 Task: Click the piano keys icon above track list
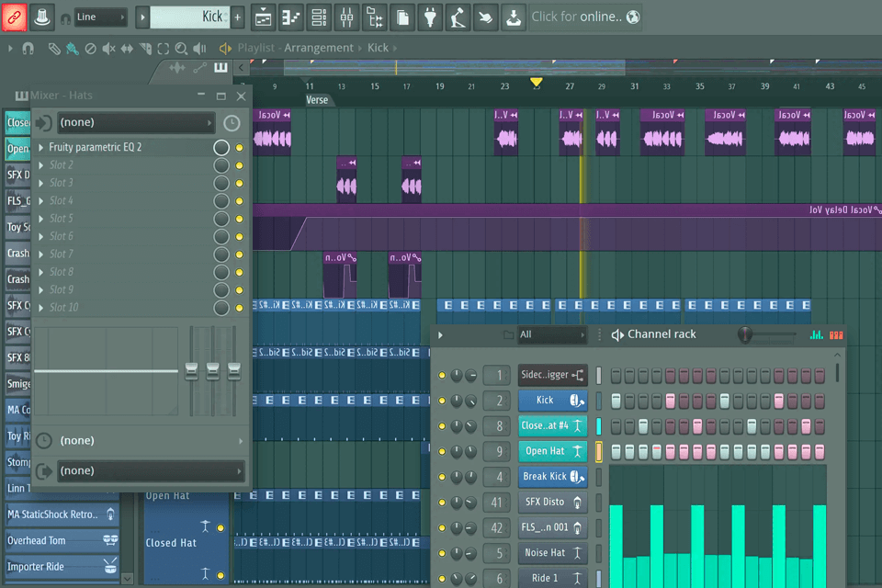(220, 68)
